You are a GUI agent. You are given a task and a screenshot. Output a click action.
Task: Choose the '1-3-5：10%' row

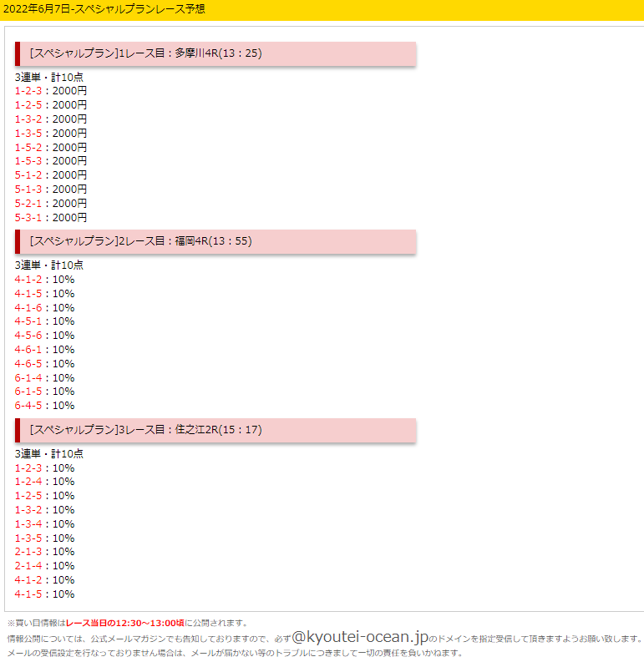click(x=45, y=538)
